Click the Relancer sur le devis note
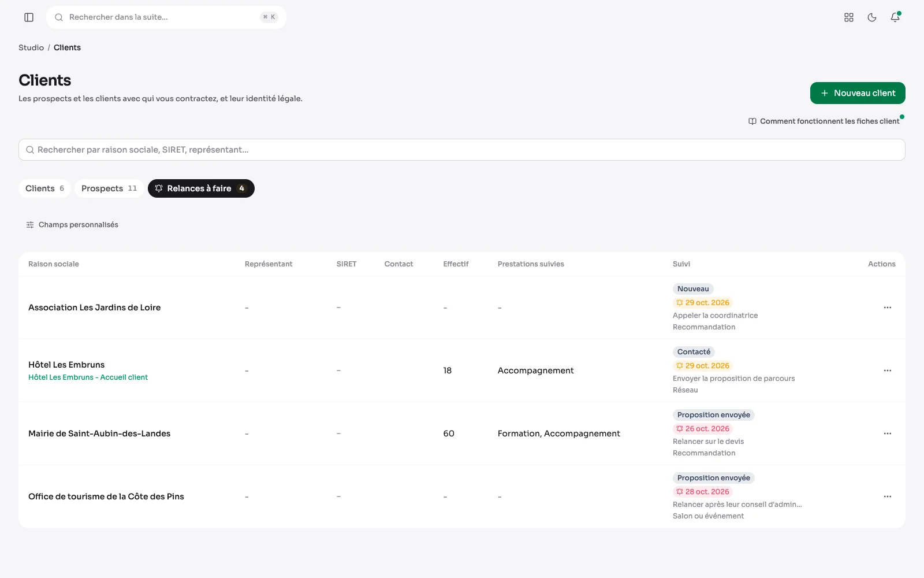The image size is (924, 578). (x=708, y=442)
